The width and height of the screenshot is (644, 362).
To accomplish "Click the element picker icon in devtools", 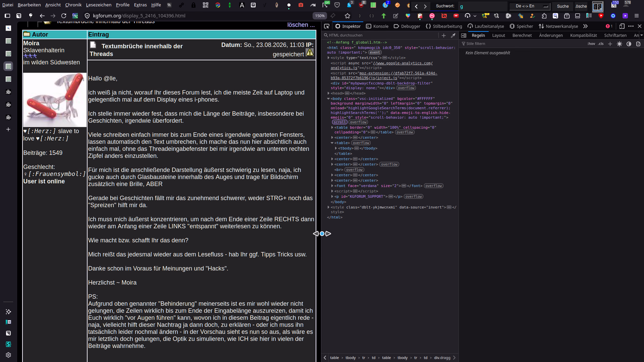I will [327, 26].
